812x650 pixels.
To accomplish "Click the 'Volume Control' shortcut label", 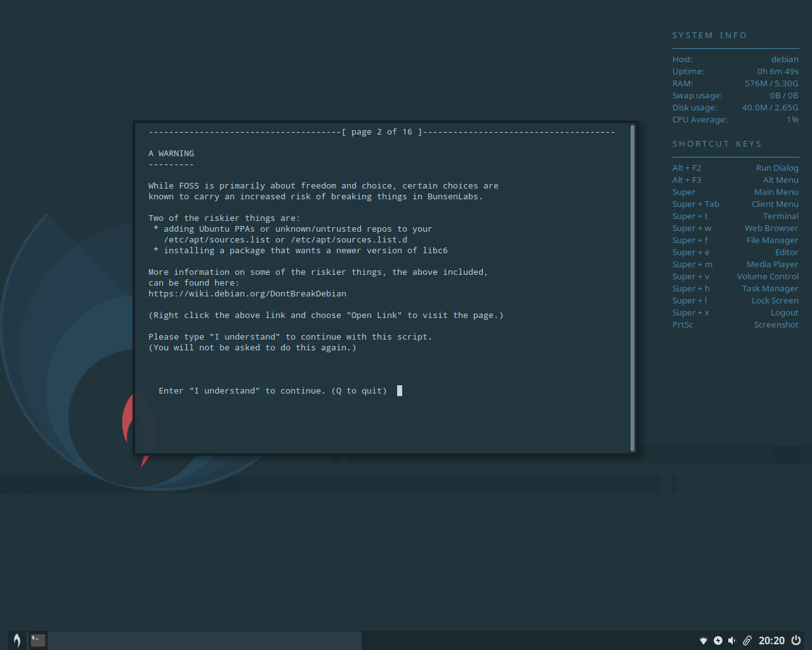I will coord(768,276).
